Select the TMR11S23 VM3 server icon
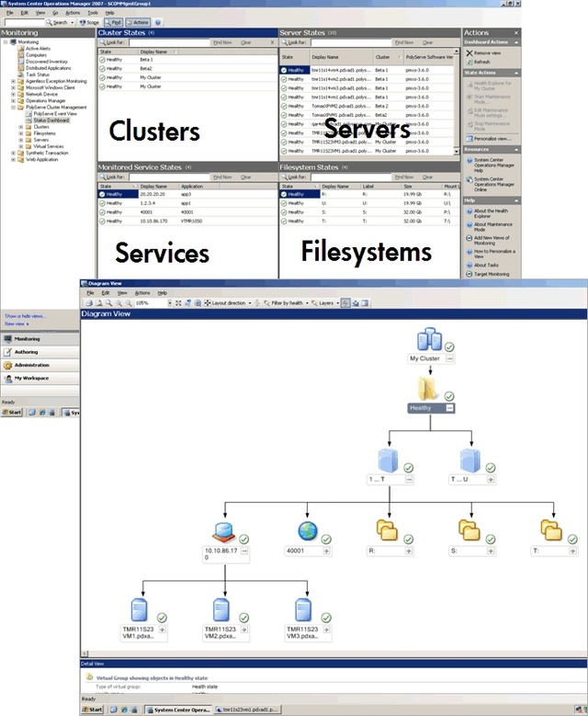 (x=303, y=609)
